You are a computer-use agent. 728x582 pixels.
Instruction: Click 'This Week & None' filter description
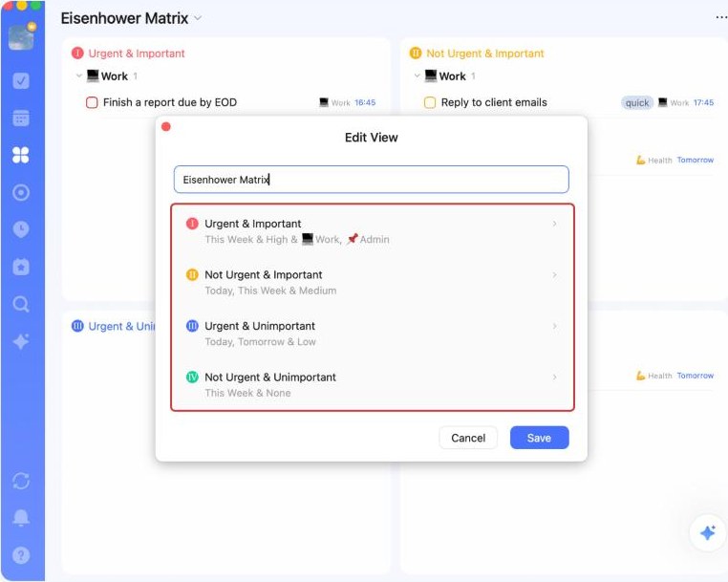click(x=248, y=393)
